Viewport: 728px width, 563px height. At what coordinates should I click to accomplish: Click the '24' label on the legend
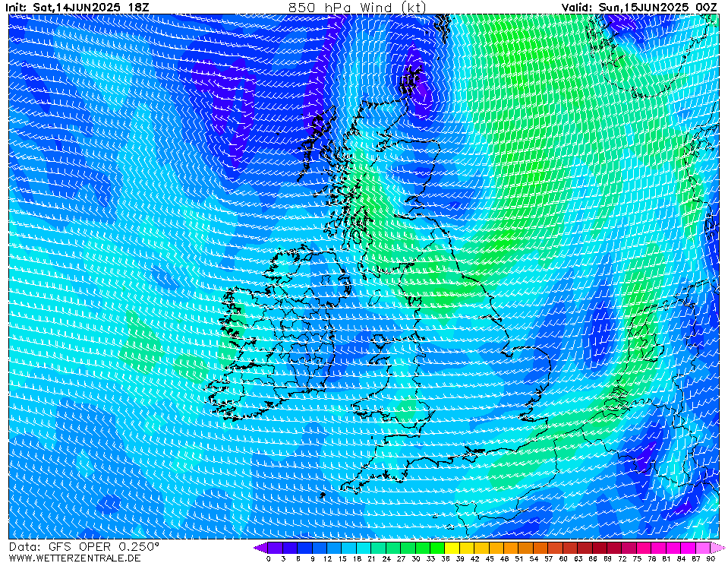pyautogui.click(x=386, y=558)
